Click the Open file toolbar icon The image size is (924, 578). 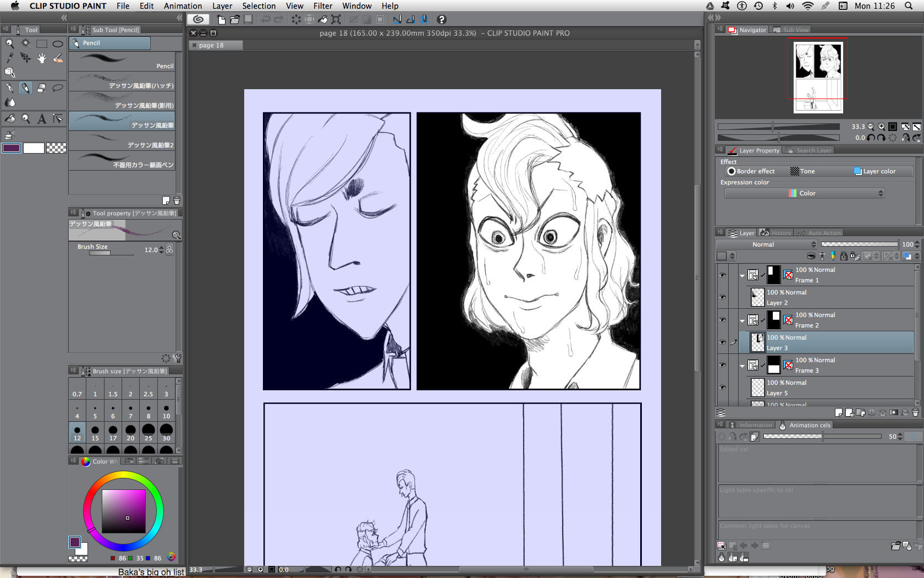click(235, 20)
